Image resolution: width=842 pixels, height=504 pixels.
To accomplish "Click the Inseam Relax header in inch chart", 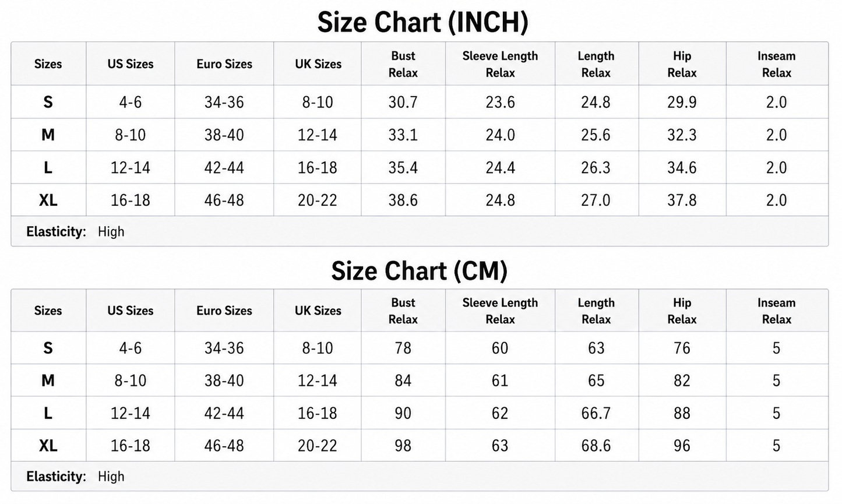I will pyautogui.click(x=777, y=64).
